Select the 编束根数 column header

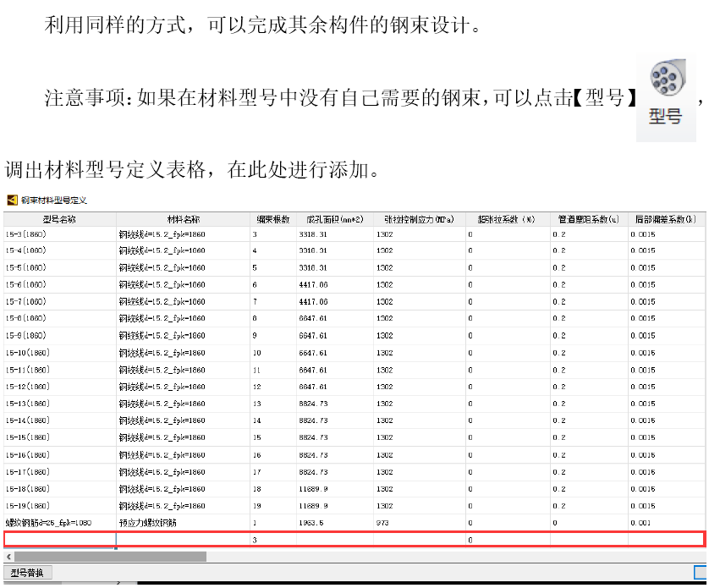tap(273, 219)
